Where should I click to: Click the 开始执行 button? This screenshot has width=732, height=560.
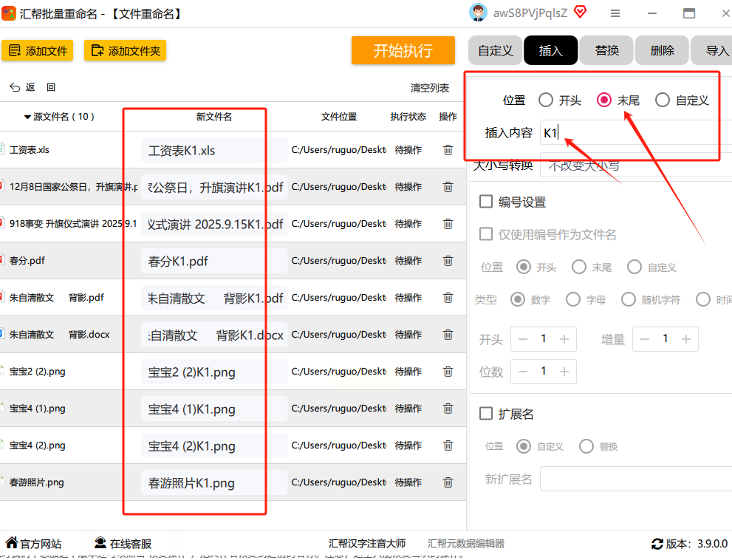(x=403, y=50)
